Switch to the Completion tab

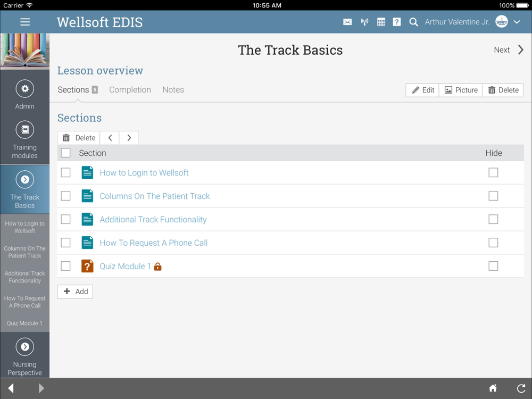pos(130,89)
